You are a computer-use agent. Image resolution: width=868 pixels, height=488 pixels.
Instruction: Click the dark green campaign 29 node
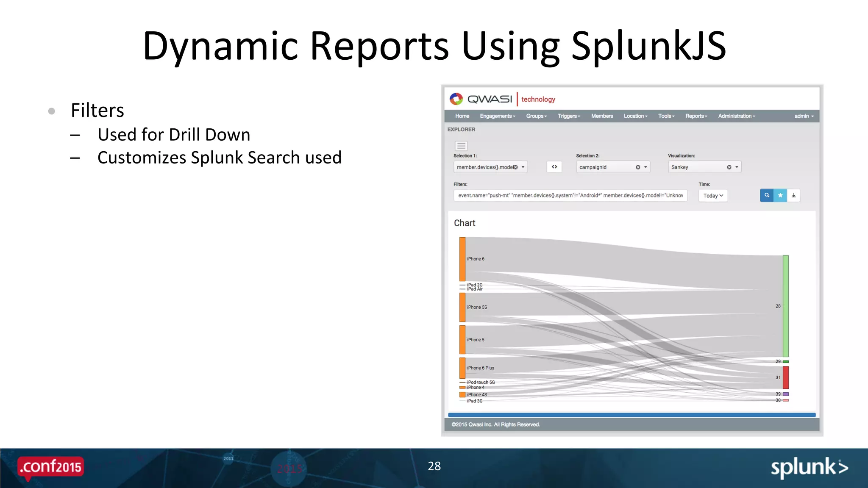tap(786, 362)
